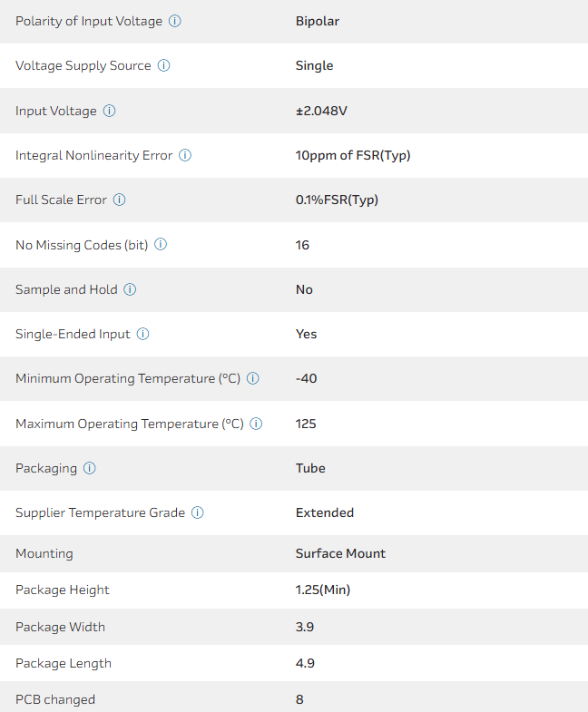Click the Single-Ended Input info icon
Image resolution: width=588 pixels, height=712 pixels.
tap(142, 334)
